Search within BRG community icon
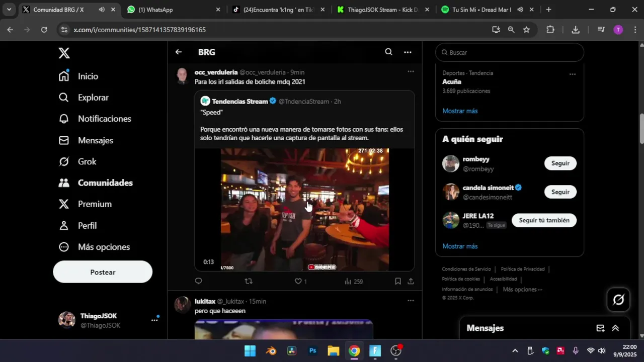 coord(388,52)
